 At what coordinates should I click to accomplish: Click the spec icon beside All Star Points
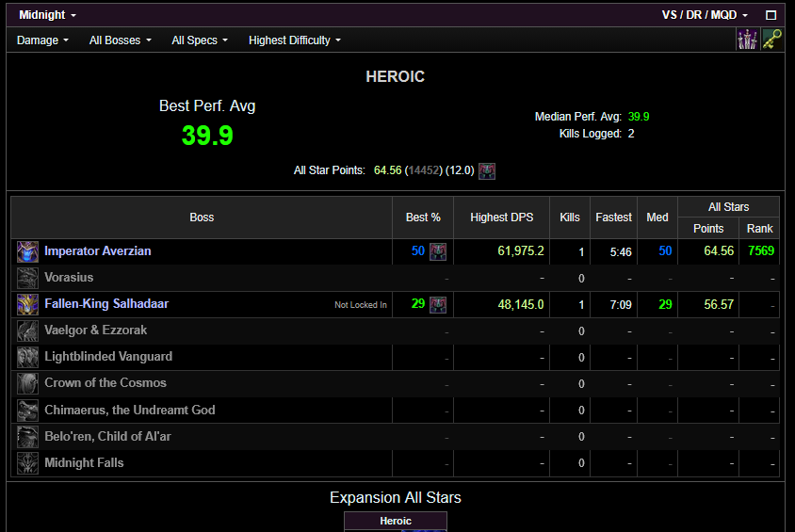pyautogui.click(x=487, y=170)
